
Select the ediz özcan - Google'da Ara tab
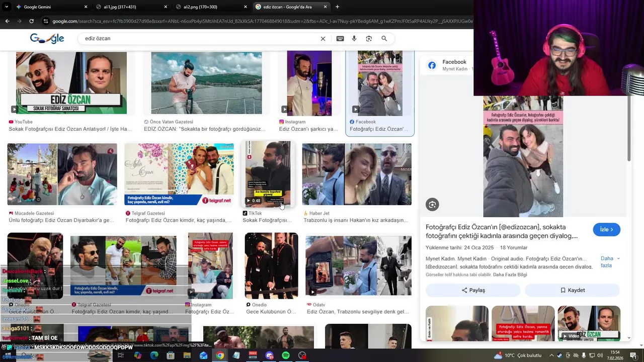pos(292,7)
